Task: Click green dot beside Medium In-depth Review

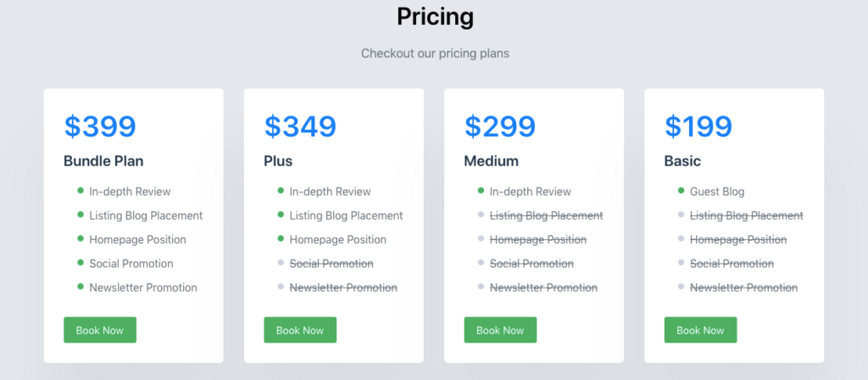Action: pyautogui.click(x=481, y=191)
